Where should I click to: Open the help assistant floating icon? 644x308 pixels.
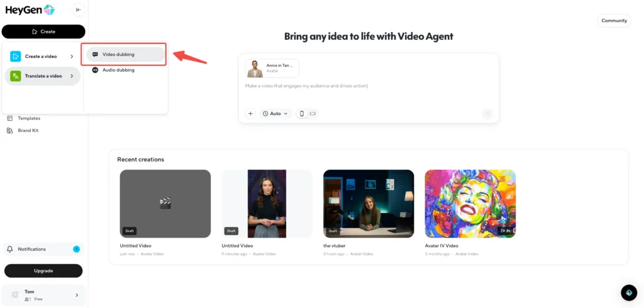point(629,293)
